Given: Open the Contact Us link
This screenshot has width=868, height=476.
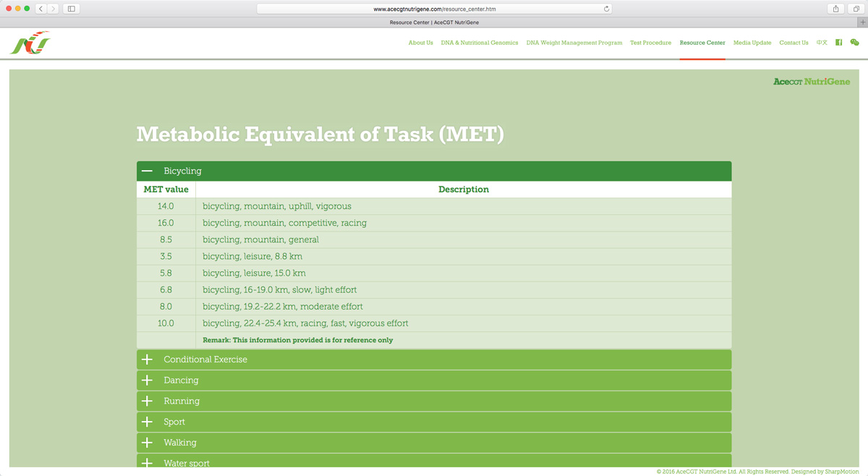Looking at the screenshot, I should (793, 43).
